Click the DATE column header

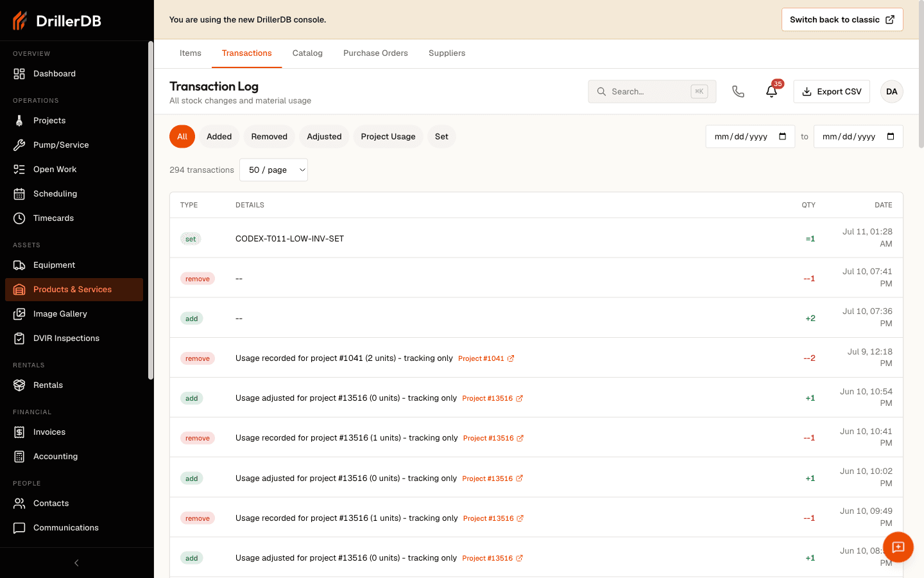pyautogui.click(x=884, y=206)
